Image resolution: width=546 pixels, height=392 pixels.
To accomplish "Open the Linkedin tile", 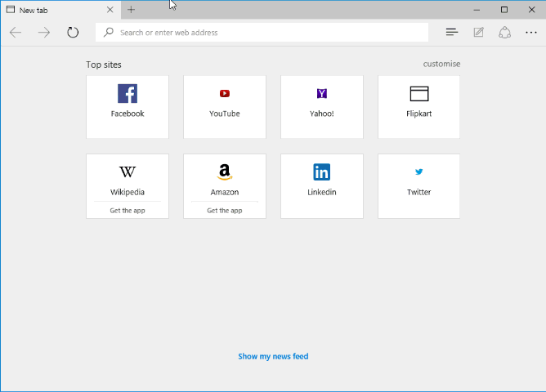I will pos(322,186).
